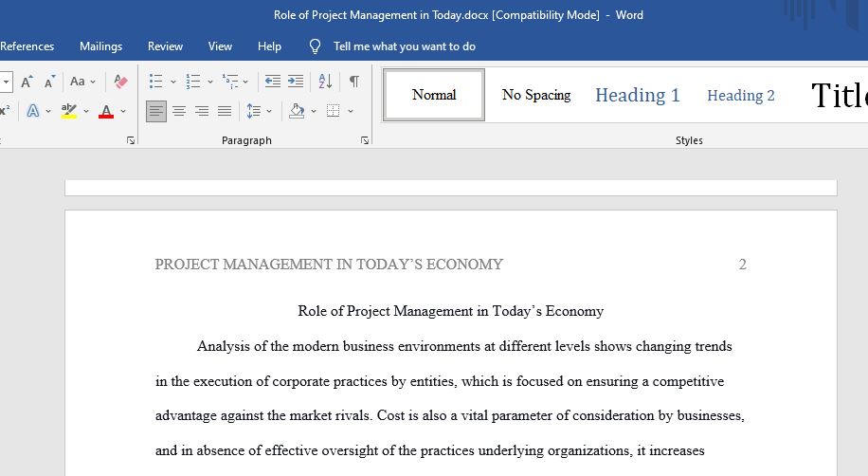Focus the Tell me what you want box
The height and width of the screenshot is (476, 868).
pos(404,46)
